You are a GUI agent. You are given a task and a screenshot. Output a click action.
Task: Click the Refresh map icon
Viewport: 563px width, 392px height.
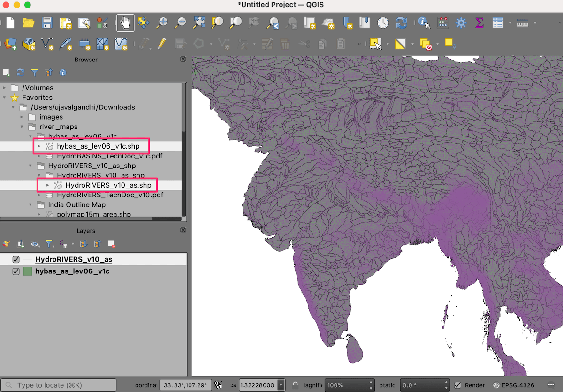click(401, 23)
